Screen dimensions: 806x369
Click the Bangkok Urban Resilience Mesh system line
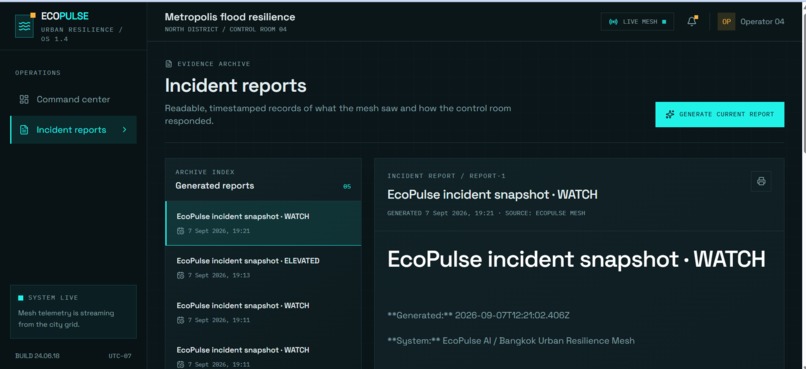coord(511,341)
